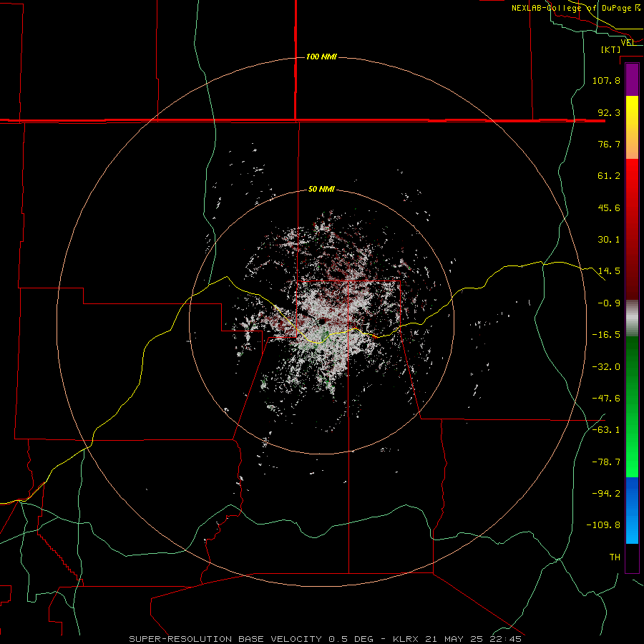Viewport: 644px width, 644px height.
Task: Click the TH label at the scale bottom
Action: pyautogui.click(x=615, y=557)
